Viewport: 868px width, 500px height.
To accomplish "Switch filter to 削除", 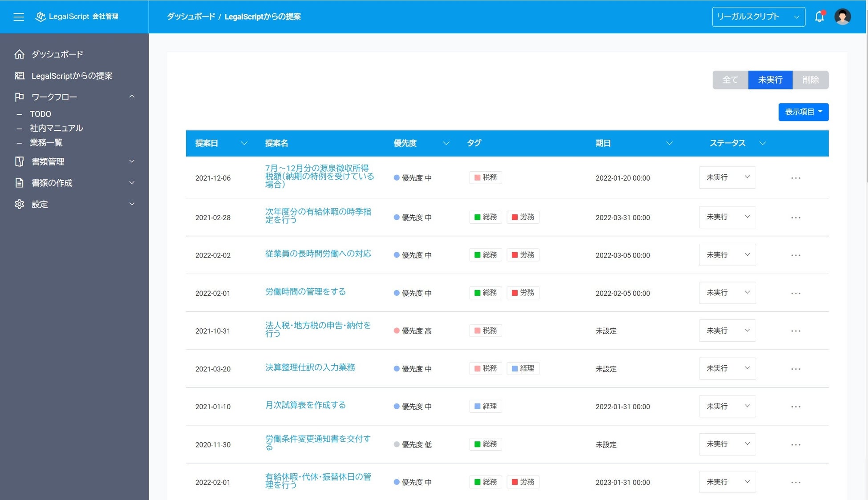I will [811, 80].
